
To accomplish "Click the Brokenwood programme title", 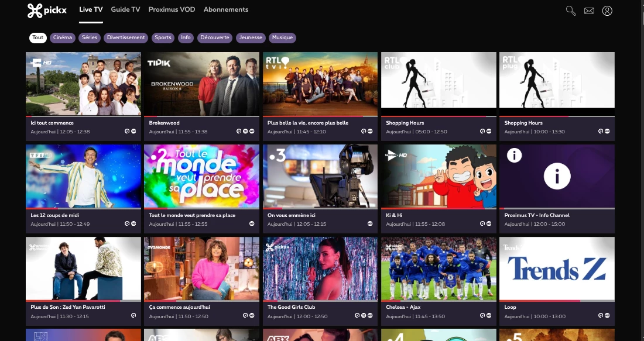I will pos(164,123).
